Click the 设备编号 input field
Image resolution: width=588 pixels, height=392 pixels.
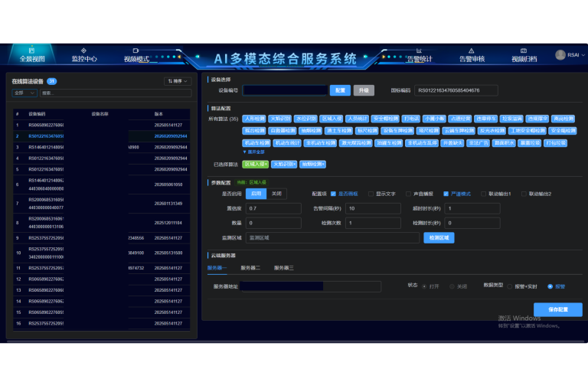286,90
